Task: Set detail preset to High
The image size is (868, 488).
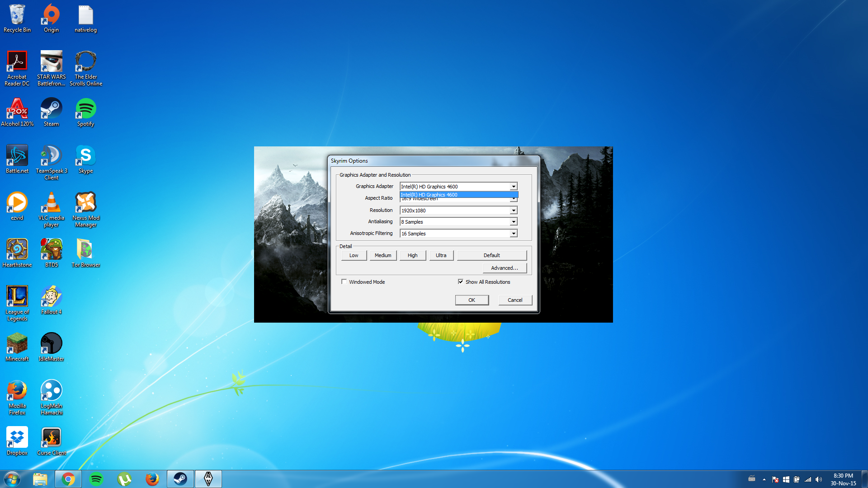Action: click(412, 255)
